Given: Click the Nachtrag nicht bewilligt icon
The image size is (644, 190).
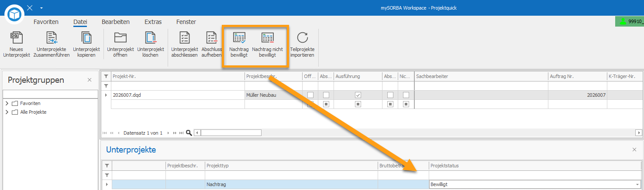Looking at the screenshot, I should pyautogui.click(x=267, y=38).
